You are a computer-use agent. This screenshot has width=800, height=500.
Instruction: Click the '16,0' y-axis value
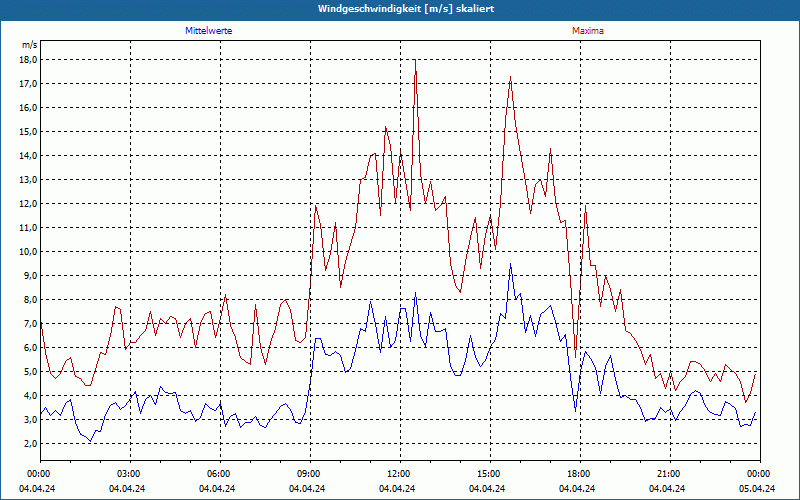click(x=29, y=108)
